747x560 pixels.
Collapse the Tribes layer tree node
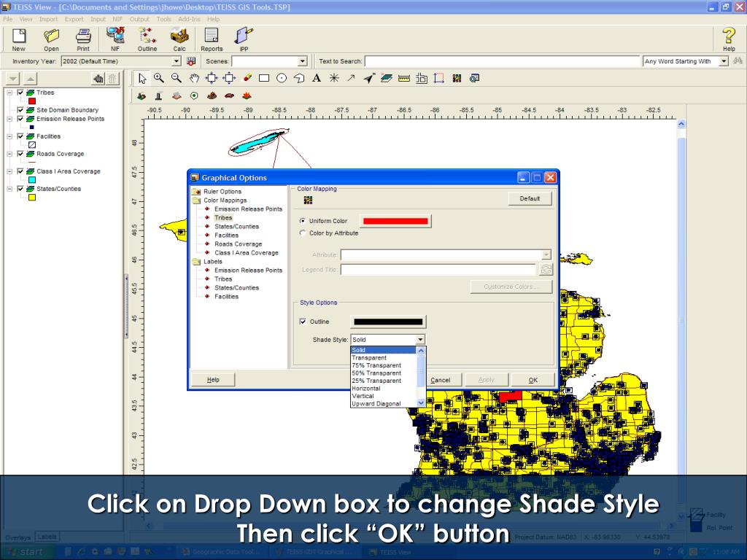(x=9, y=93)
